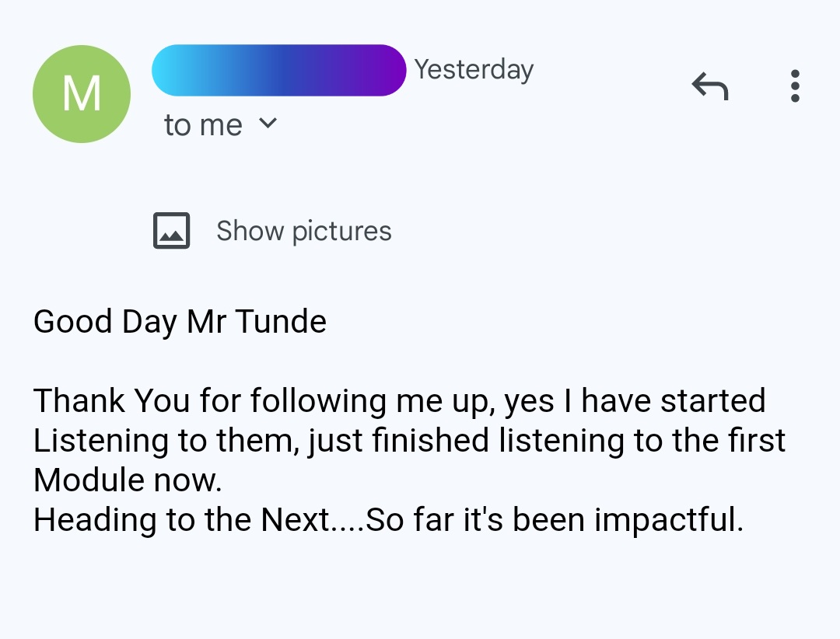Viewport: 840px width, 639px height.
Task: Show pictures in this email
Action: point(304,232)
